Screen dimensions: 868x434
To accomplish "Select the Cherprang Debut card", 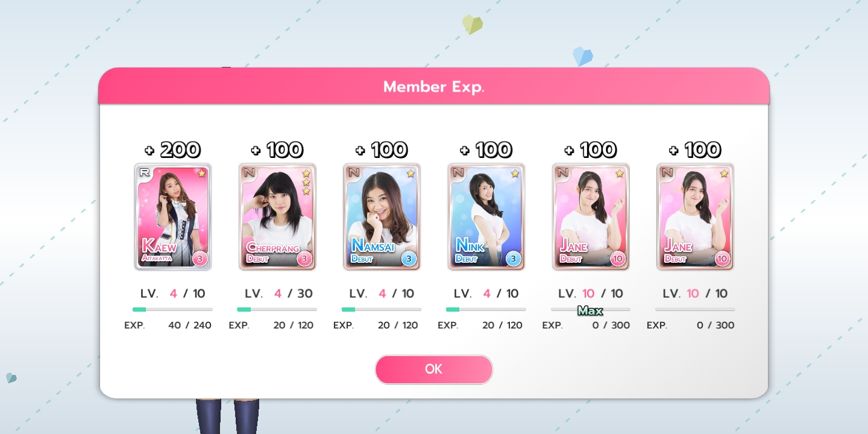I will 277,216.
